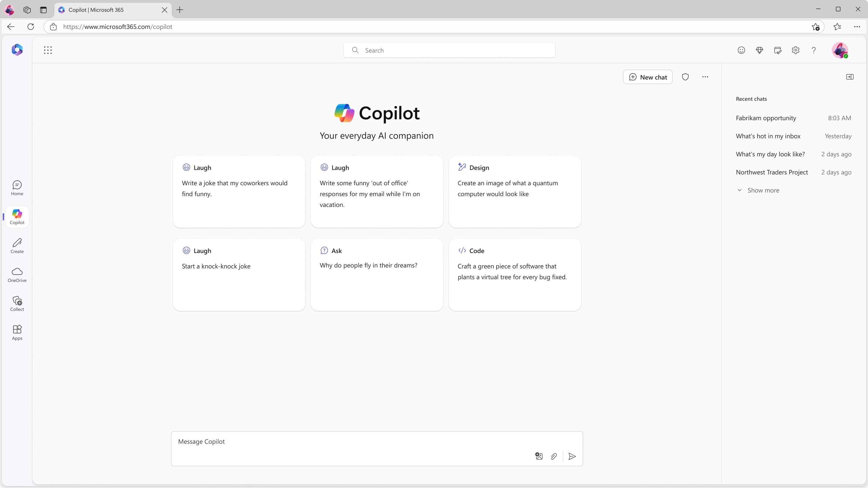The height and width of the screenshot is (488, 868).
Task: Open the app launcher grid icon
Action: coord(48,50)
